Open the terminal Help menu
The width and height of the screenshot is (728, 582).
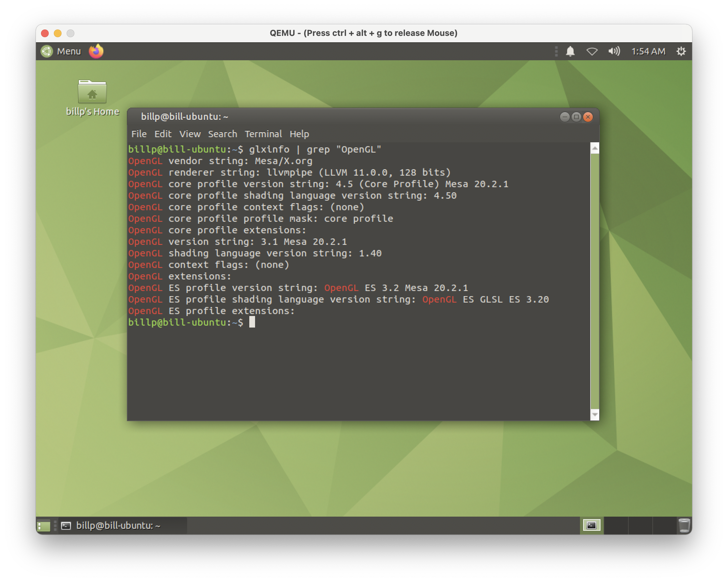pyautogui.click(x=299, y=134)
